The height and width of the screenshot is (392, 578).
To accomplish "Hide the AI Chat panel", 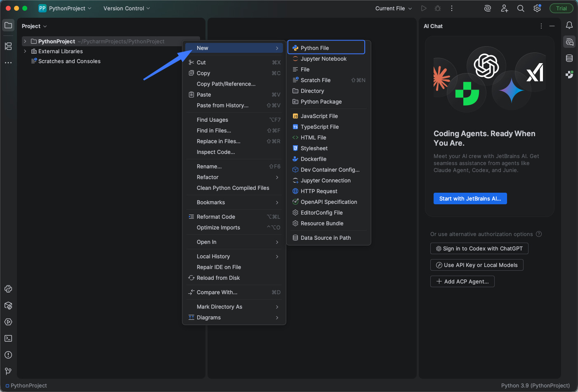I will pos(552,26).
